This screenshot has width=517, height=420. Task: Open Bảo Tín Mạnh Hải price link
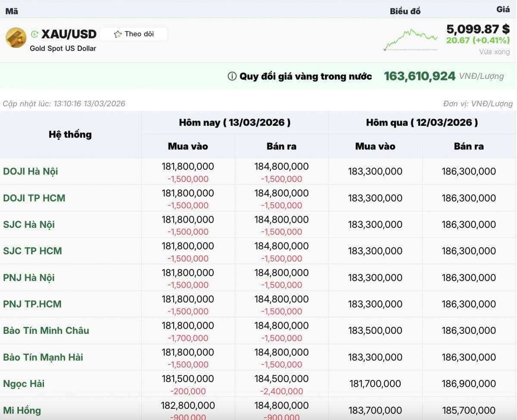coord(43,357)
